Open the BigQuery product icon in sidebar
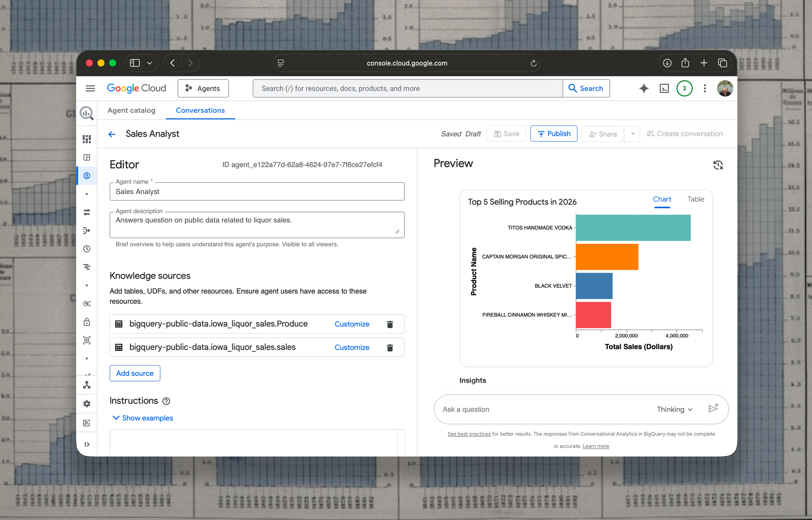The image size is (812, 520). click(x=87, y=113)
